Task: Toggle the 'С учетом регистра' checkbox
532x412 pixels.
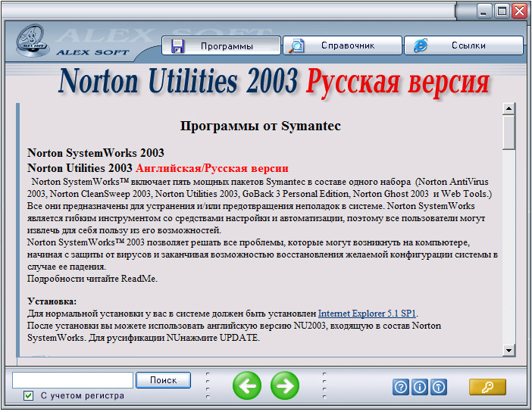Action: click(x=29, y=395)
